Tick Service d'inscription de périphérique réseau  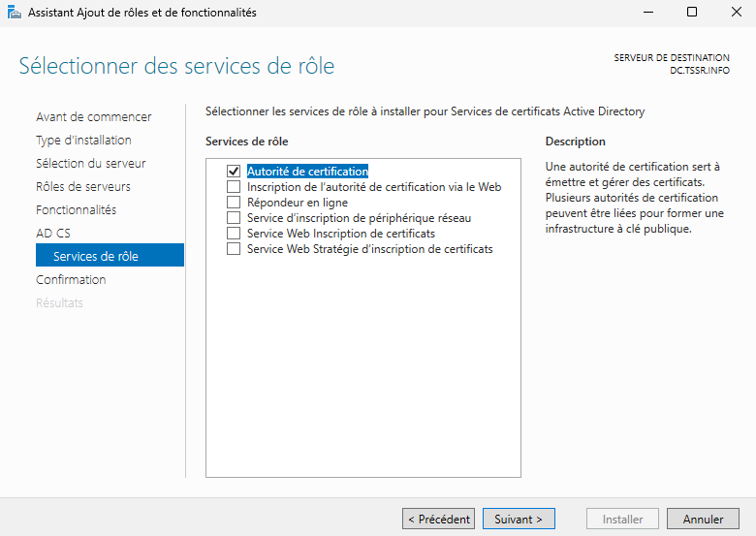pyautogui.click(x=233, y=218)
